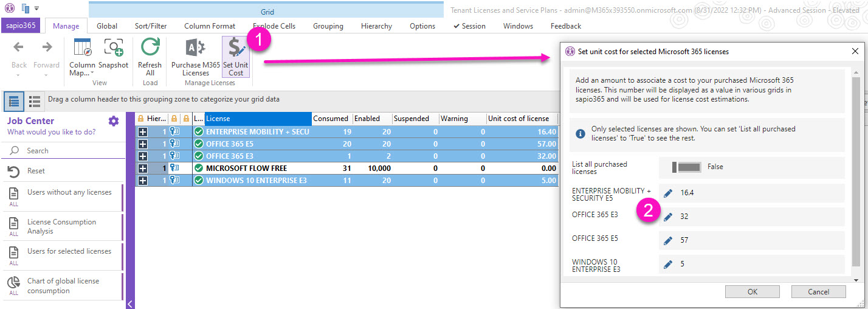Collapse the Job Center side panel
This screenshot has width=868, height=309.
coord(130,304)
